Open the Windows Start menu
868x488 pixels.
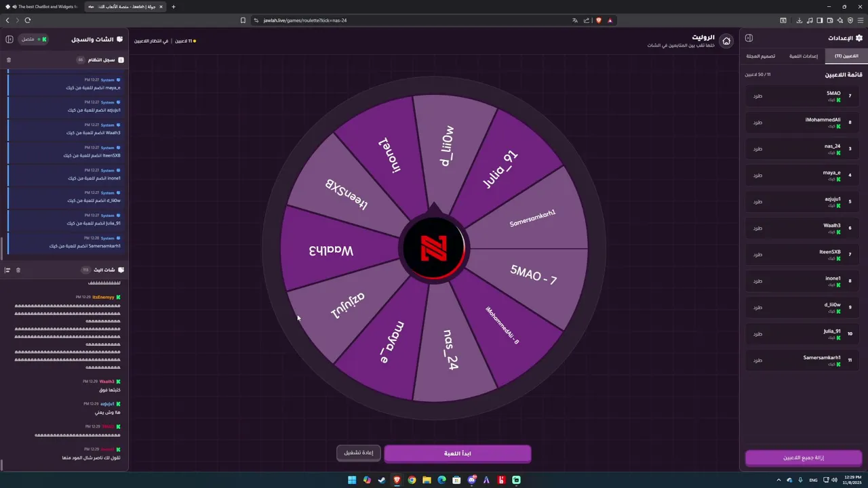pyautogui.click(x=352, y=480)
